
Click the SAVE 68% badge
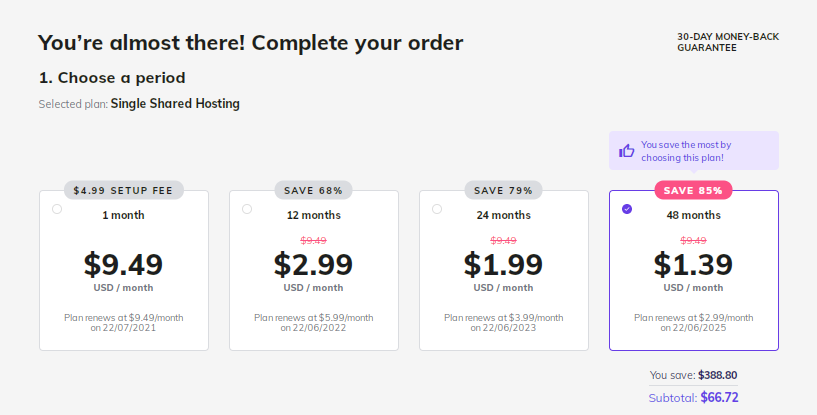click(x=313, y=190)
